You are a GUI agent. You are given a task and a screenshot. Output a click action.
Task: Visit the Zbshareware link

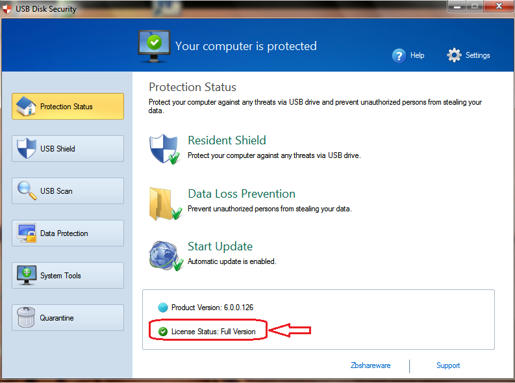coord(370,365)
